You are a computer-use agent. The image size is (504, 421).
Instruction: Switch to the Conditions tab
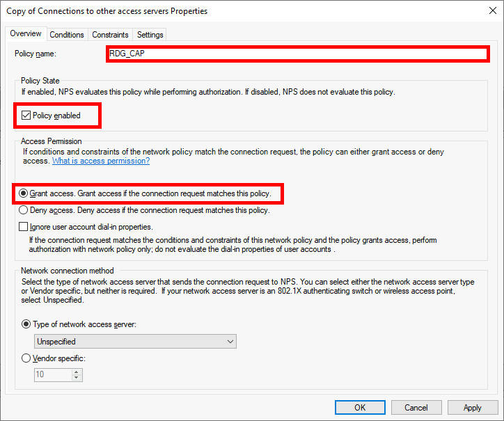[x=67, y=35]
